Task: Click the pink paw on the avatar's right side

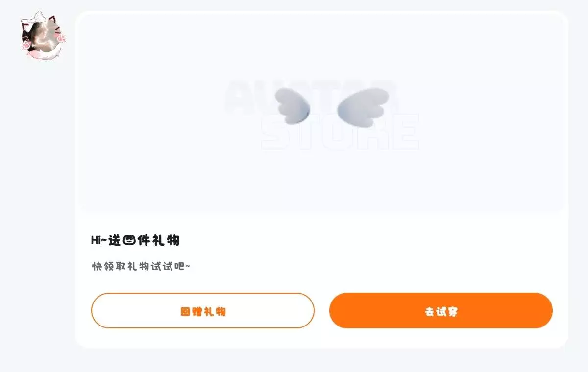Action: (x=62, y=37)
